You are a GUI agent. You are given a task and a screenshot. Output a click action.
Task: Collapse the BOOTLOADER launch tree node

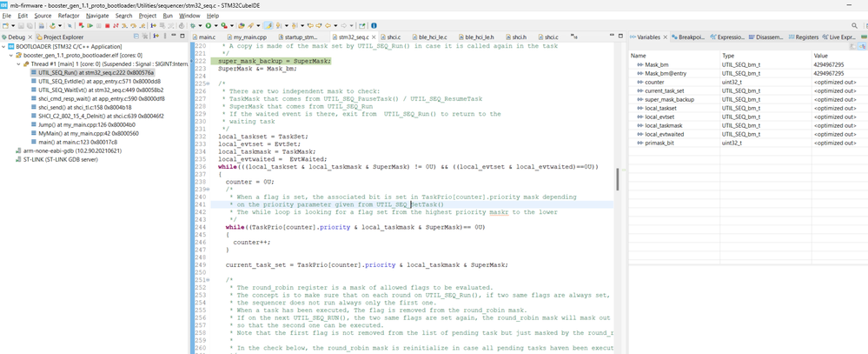tap(4, 48)
